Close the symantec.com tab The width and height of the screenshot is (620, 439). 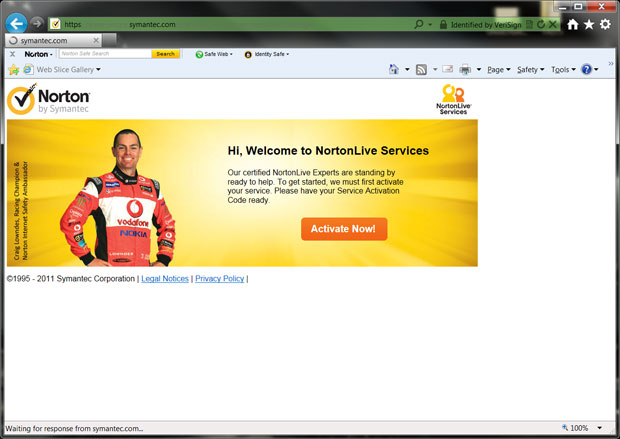click(96, 40)
